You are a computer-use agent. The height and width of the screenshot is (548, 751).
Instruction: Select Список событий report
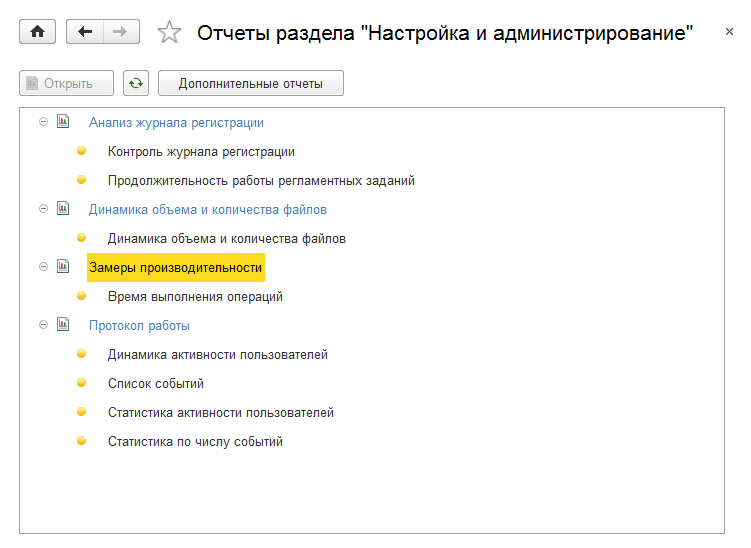(x=155, y=383)
